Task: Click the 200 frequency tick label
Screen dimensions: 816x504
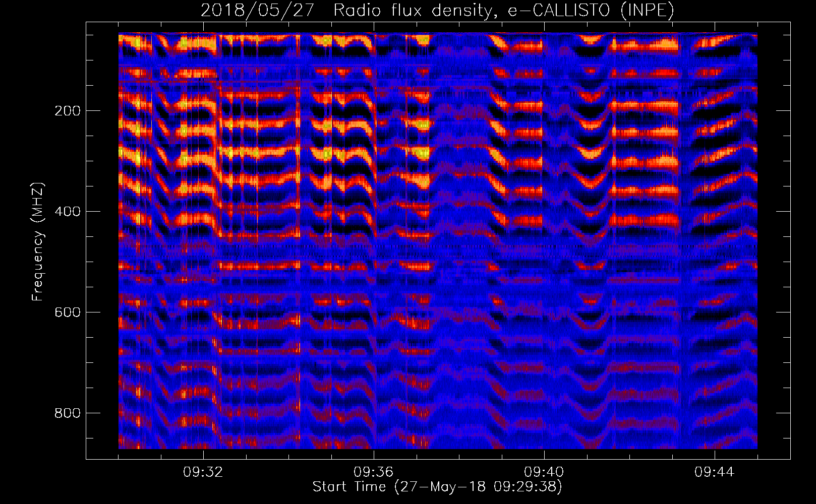Action: click(67, 111)
